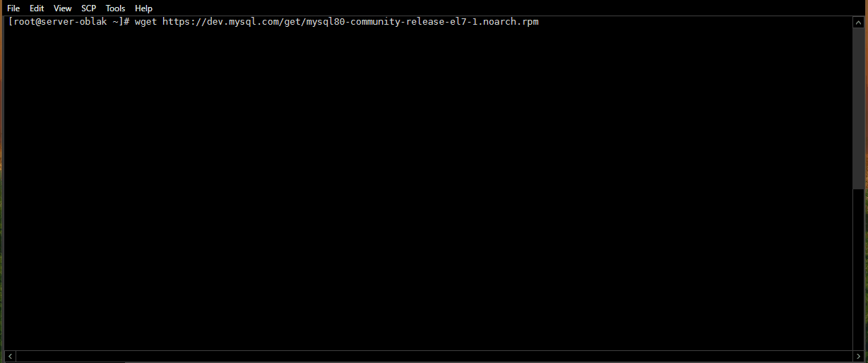Click the vertical scrollbar thumb
Screen dimensions: 868x363
[858, 109]
